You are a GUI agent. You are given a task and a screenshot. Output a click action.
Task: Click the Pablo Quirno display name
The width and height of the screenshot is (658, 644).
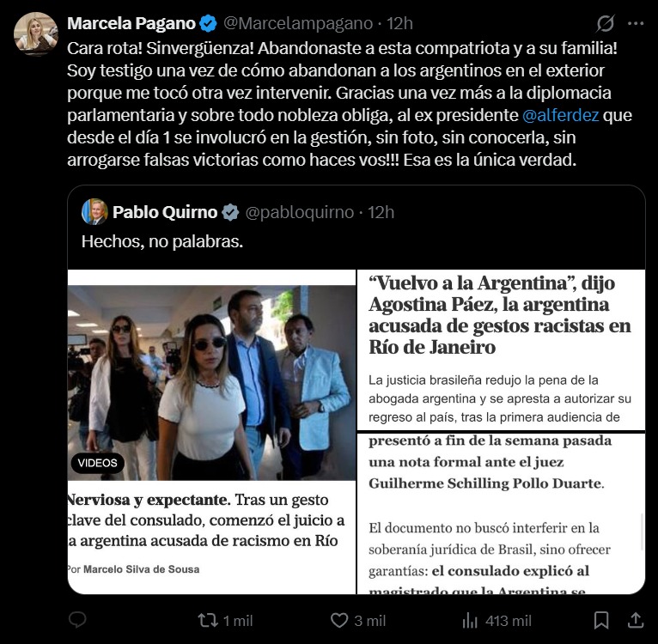click(165, 212)
